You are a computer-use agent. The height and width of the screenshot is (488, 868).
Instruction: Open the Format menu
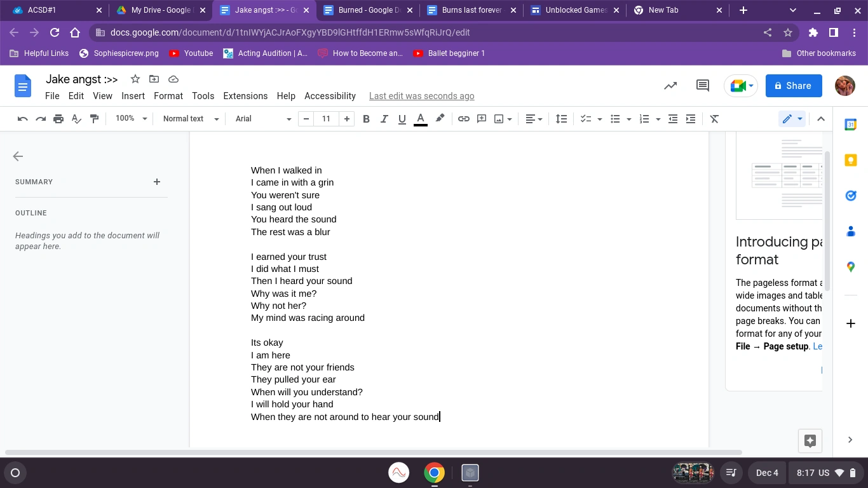pos(168,96)
